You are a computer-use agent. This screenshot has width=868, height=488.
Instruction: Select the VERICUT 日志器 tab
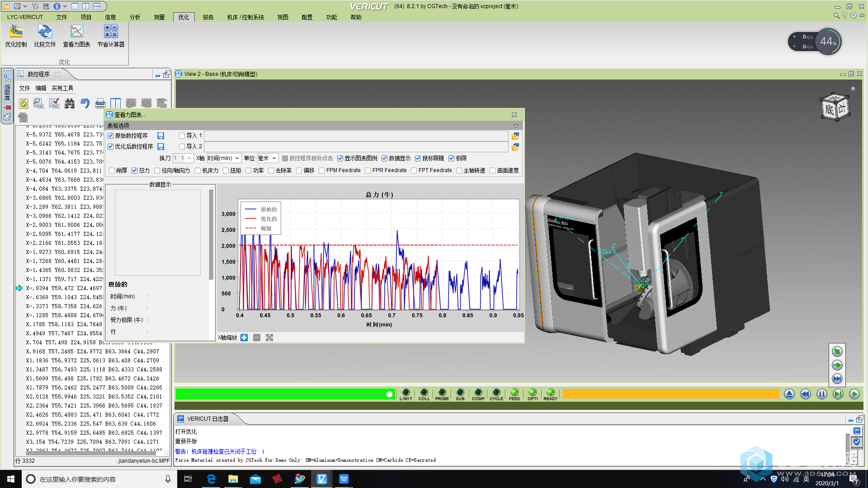208,419
